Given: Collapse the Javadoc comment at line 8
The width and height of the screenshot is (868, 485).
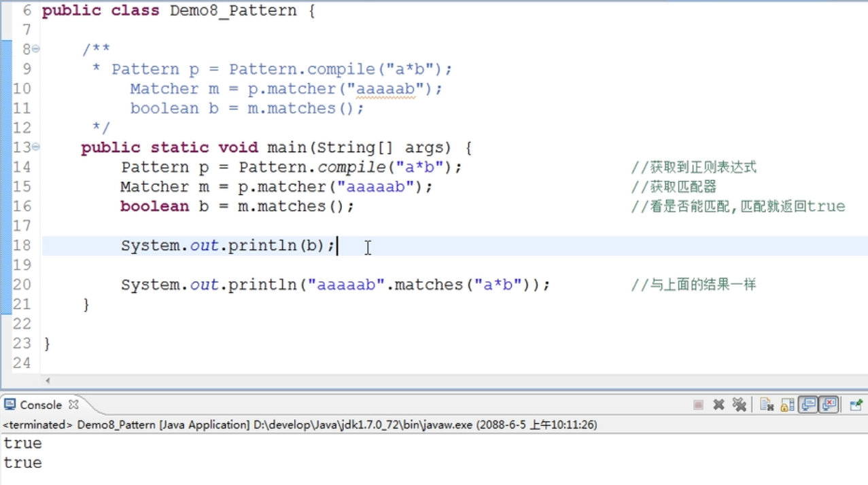Looking at the screenshot, I should [35, 49].
